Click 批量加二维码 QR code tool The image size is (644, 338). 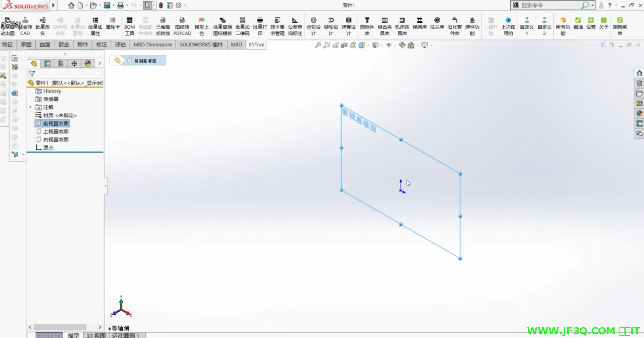[x=242, y=26]
